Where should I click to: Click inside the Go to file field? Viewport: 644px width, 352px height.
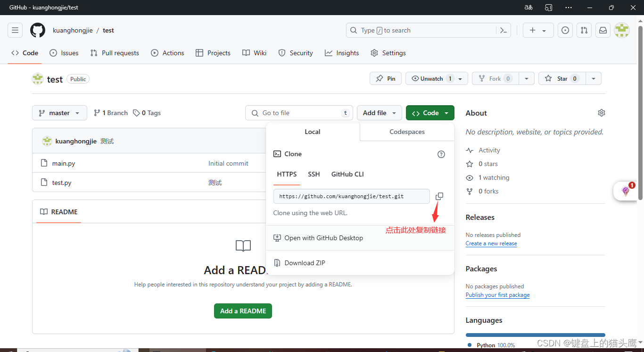[x=299, y=113]
